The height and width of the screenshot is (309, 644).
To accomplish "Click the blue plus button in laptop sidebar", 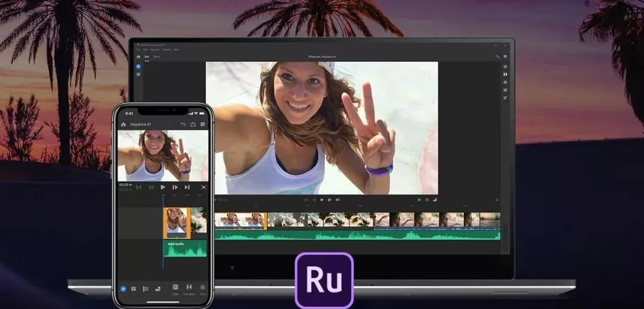I will point(138,67).
